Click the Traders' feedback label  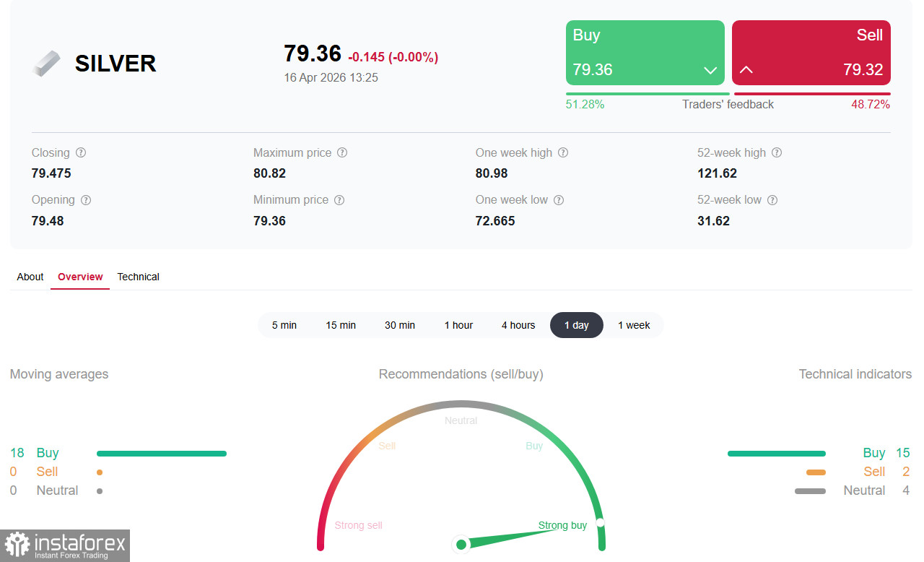tap(728, 105)
